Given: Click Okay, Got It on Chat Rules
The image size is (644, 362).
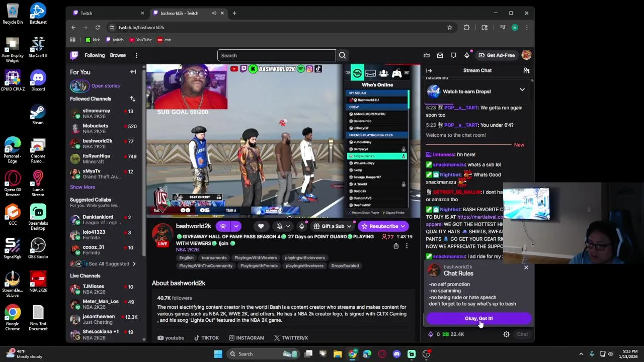Looking at the screenshot, I should [478, 318].
